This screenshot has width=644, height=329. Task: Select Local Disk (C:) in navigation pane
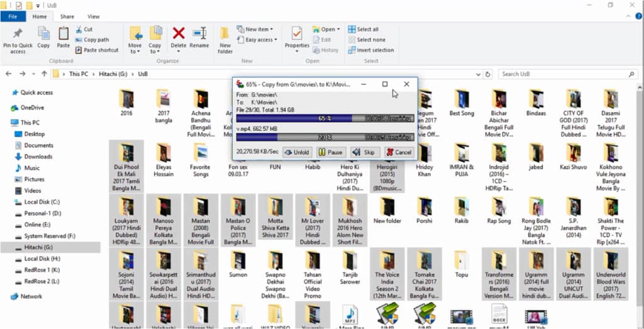42,202
